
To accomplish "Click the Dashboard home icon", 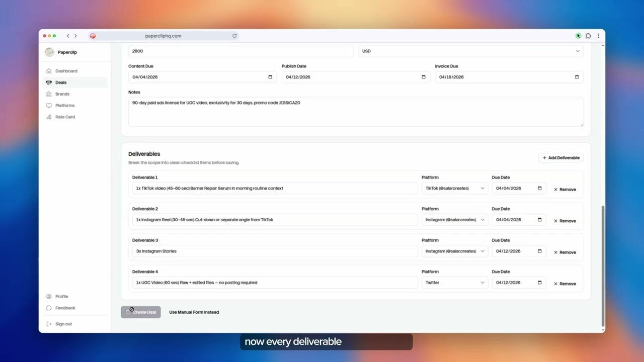I will click(49, 71).
